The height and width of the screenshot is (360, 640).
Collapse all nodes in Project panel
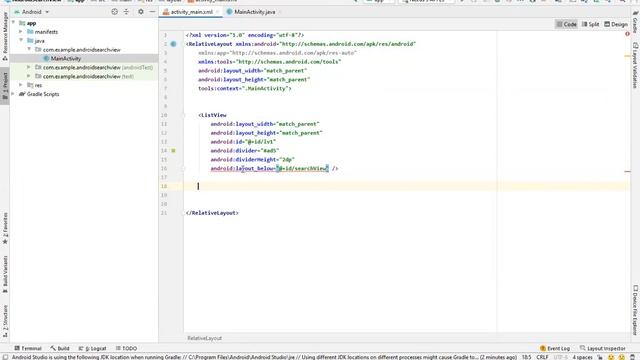[126, 12]
